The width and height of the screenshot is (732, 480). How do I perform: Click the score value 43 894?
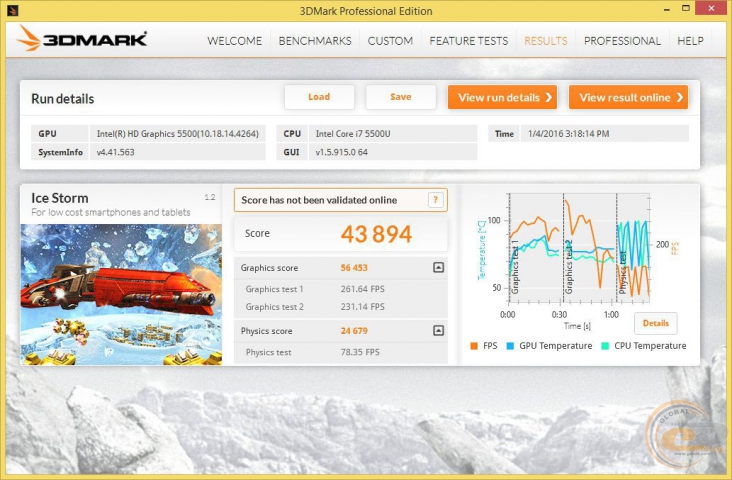click(376, 234)
